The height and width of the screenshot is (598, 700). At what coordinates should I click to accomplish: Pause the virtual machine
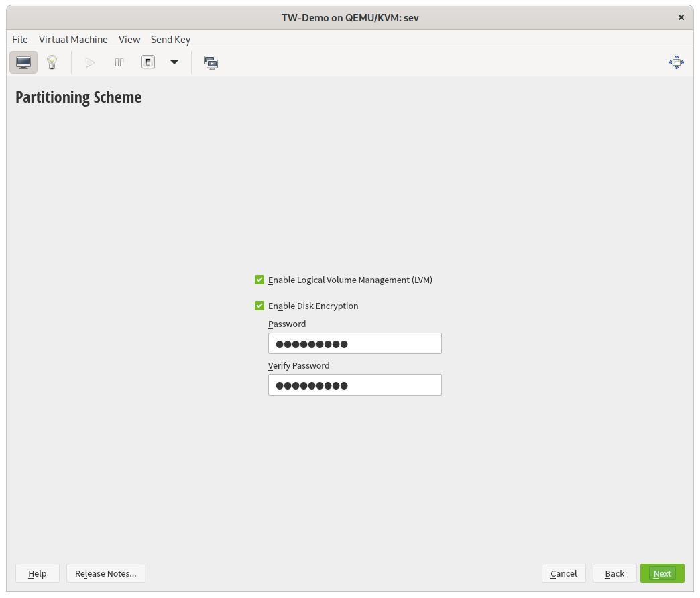pyautogui.click(x=119, y=62)
